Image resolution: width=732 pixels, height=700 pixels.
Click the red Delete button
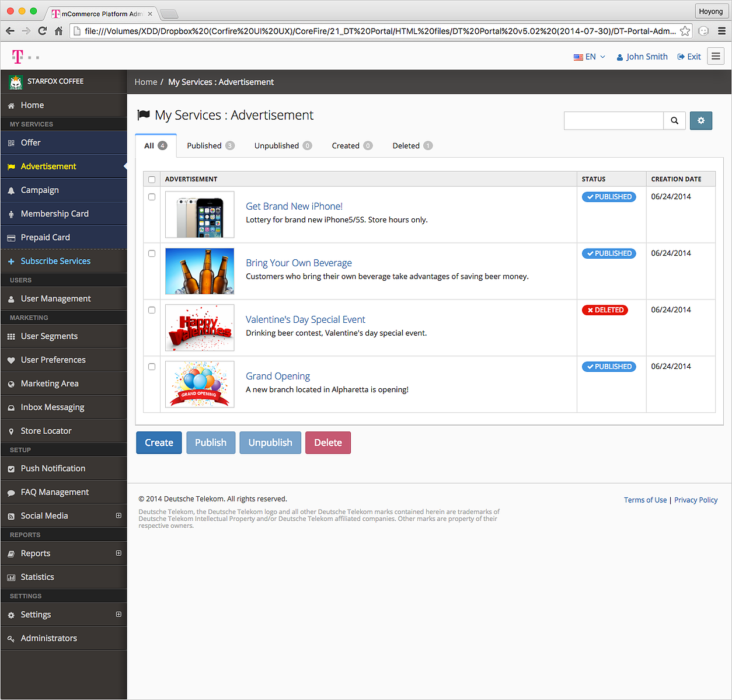tap(328, 443)
